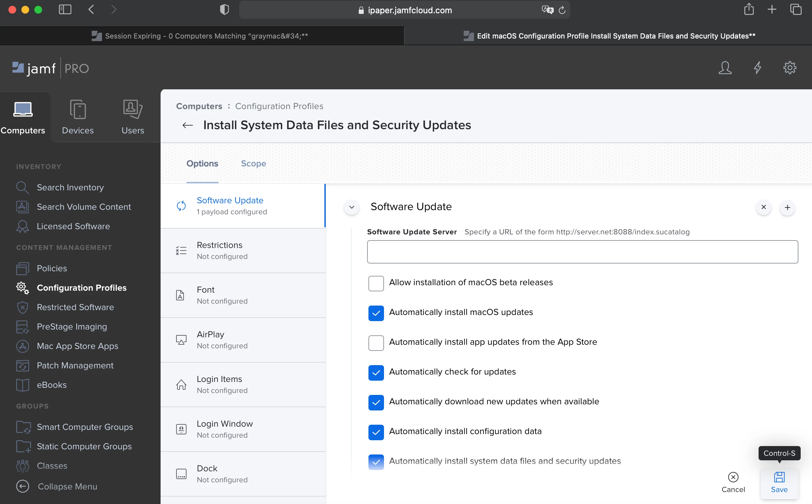Cancel editing the configuration profile
The height and width of the screenshot is (504, 812).
click(733, 482)
